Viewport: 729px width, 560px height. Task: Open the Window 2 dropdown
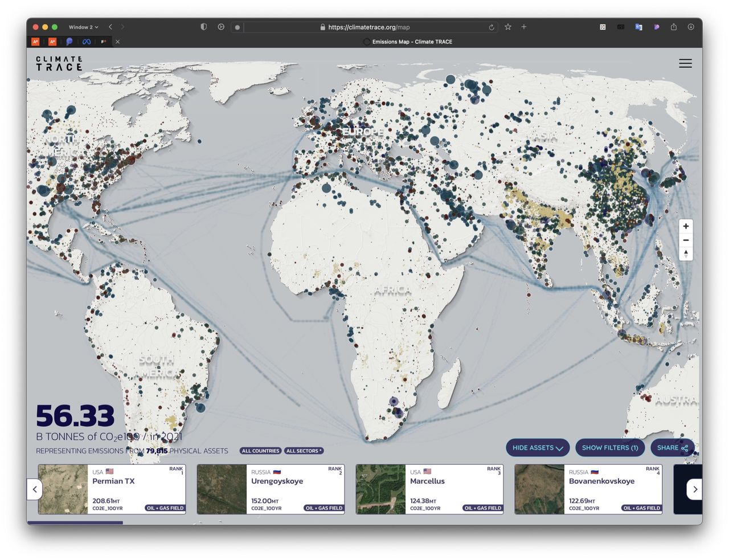pyautogui.click(x=83, y=27)
